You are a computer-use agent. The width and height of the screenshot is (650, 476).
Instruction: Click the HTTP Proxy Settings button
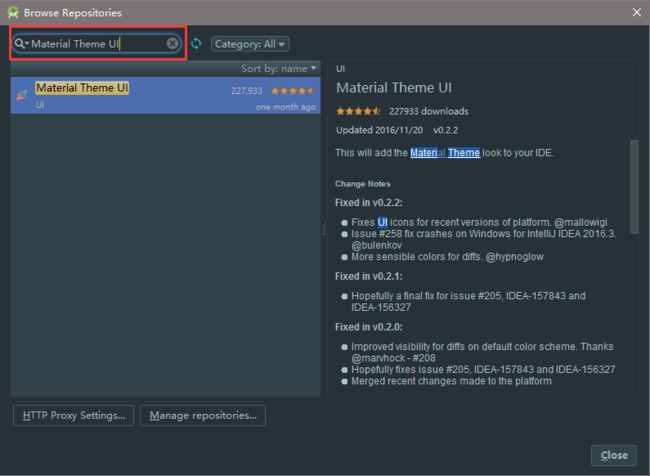(73, 415)
